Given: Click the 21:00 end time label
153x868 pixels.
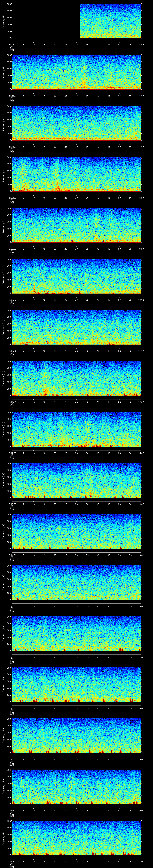Looking at the screenshot, I should tap(141, 861).
